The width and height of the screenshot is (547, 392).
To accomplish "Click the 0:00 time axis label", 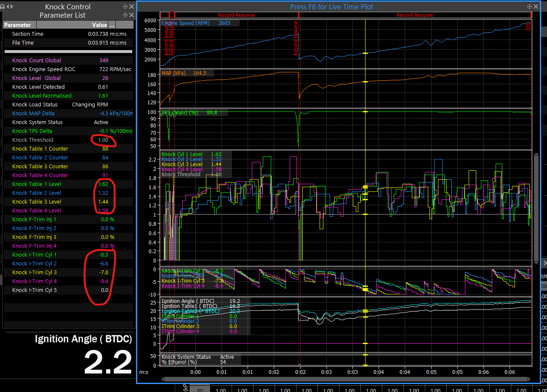I will click(x=195, y=372).
